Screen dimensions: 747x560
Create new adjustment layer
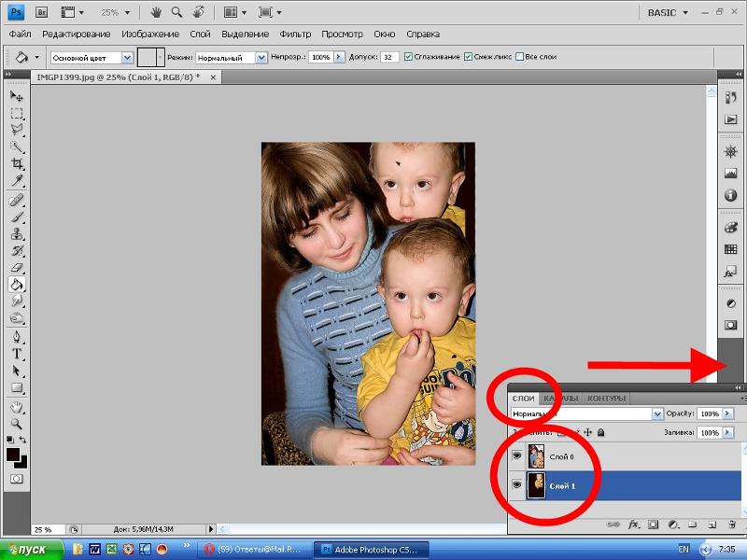[672, 525]
